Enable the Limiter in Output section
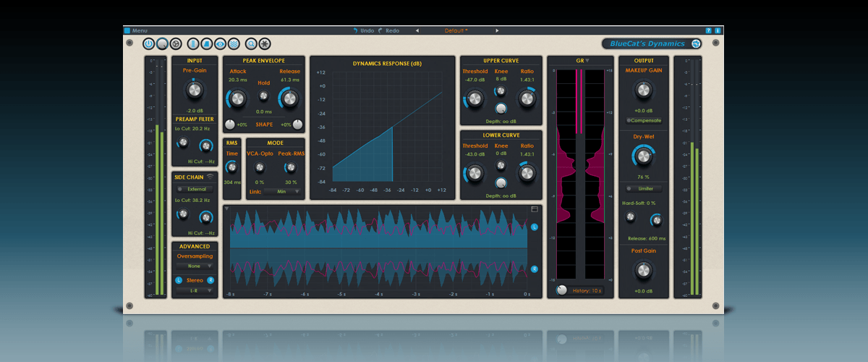The height and width of the screenshot is (362, 868). pyautogui.click(x=642, y=189)
